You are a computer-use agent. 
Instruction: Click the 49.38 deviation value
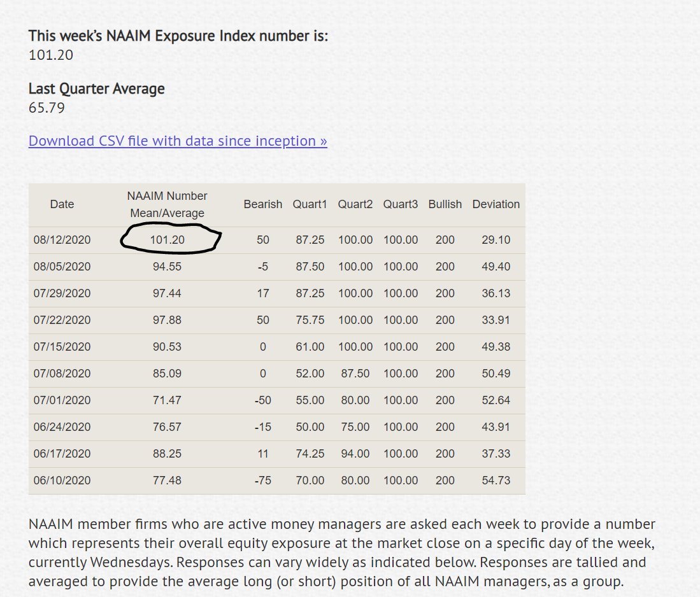coord(496,347)
